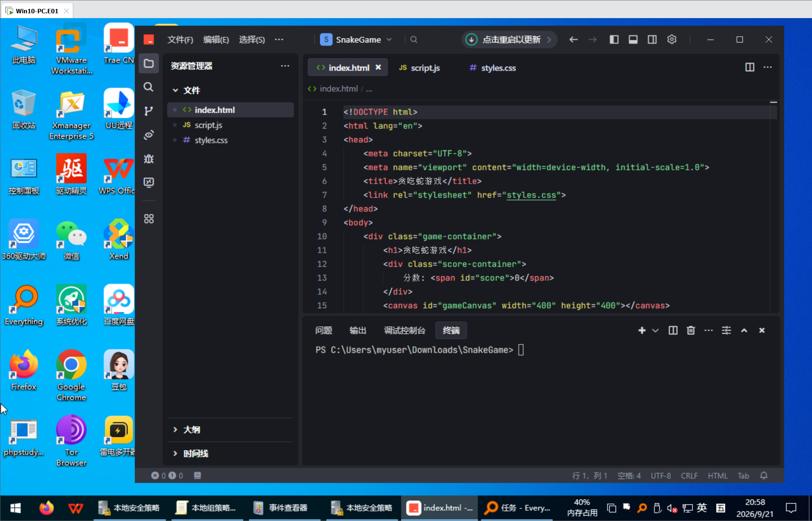
Task: Open terminal settings sliders icon
Action: (x=726, y=330)
